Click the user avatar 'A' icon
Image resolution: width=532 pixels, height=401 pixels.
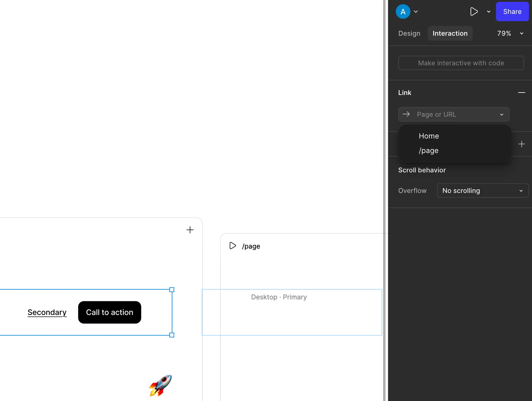tap(403, 11)
